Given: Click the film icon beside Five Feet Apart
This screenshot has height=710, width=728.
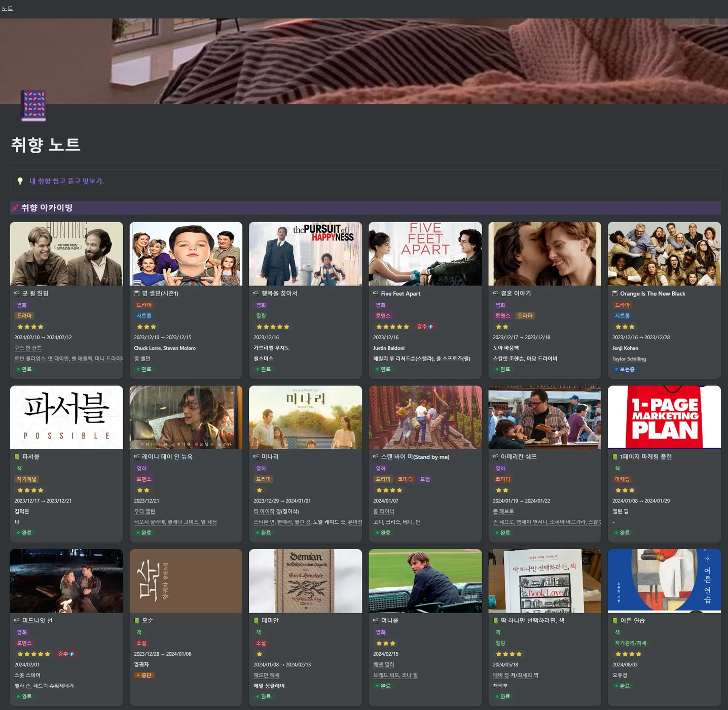Looking at the screenshot, I should [x=376, y=293].
